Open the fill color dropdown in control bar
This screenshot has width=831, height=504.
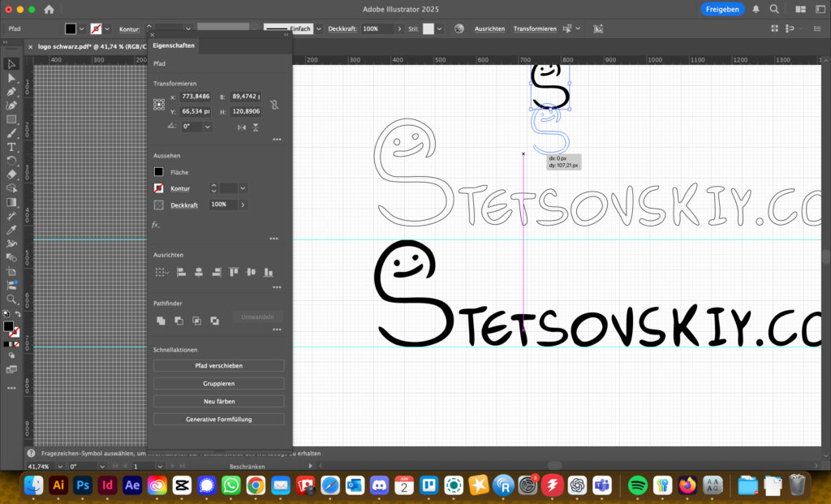[82, 28]
